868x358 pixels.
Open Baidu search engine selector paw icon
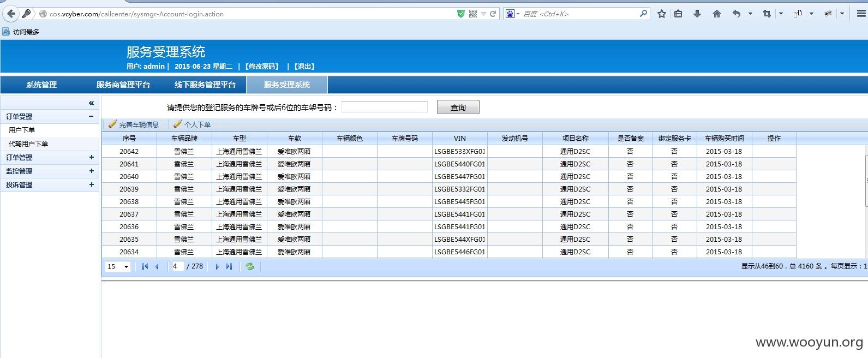[x=510, y=14]
